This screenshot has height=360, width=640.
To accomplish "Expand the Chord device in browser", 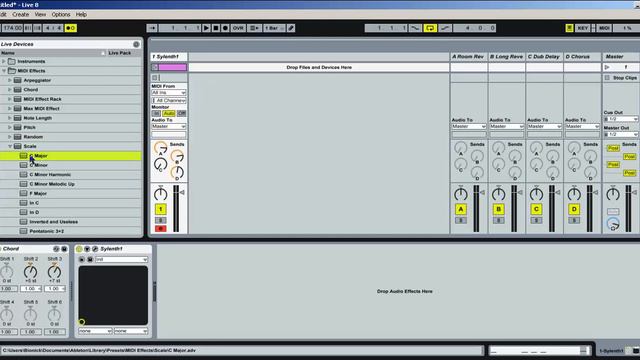I will click(10, 89).
